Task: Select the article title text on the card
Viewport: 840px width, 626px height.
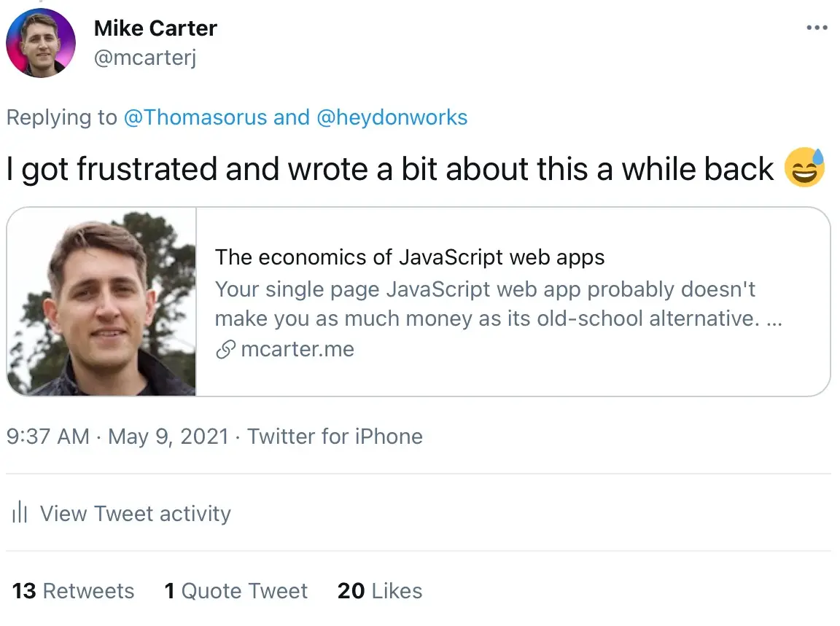Action: [x=410, y=257]
